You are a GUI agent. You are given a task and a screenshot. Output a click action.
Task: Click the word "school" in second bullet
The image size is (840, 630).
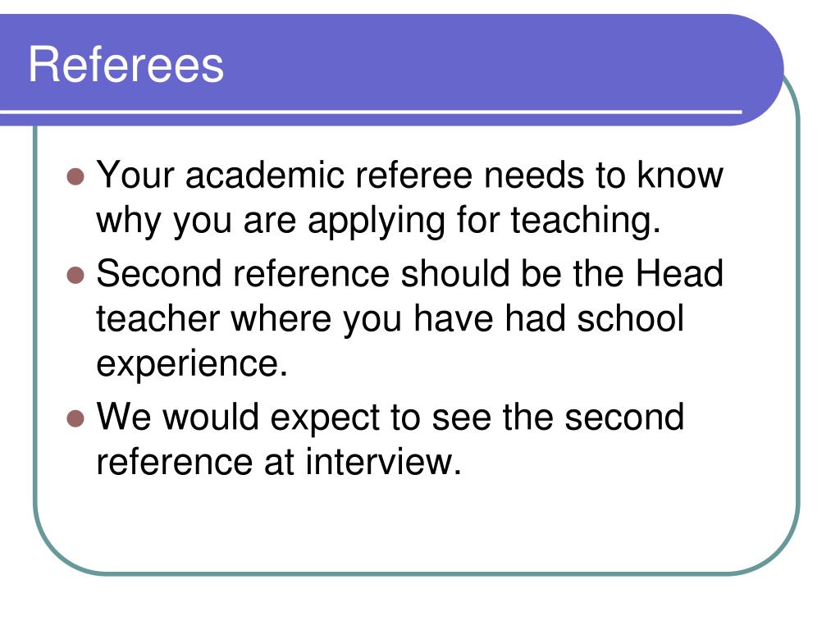630,319
